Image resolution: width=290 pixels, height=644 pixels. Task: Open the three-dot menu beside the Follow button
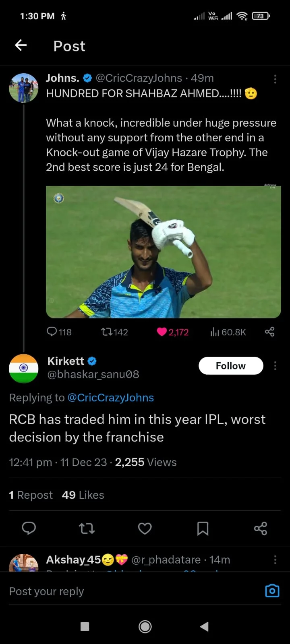(x=275, y=365)
